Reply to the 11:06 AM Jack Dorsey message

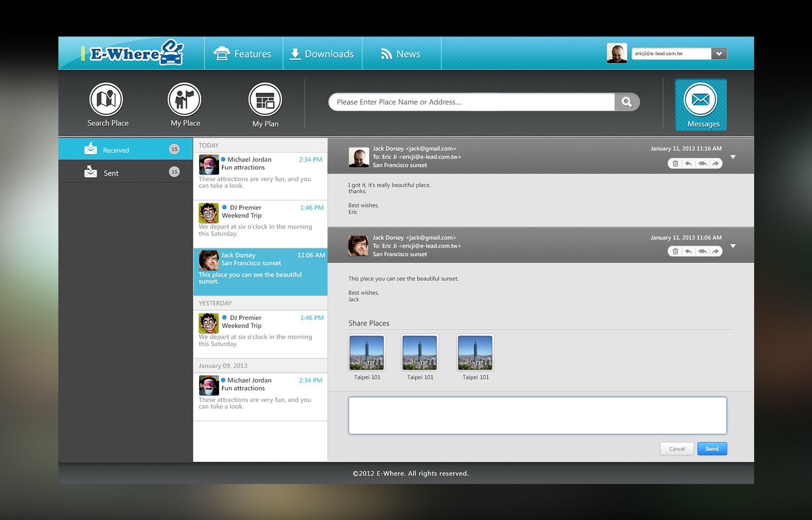pos(688,251)
